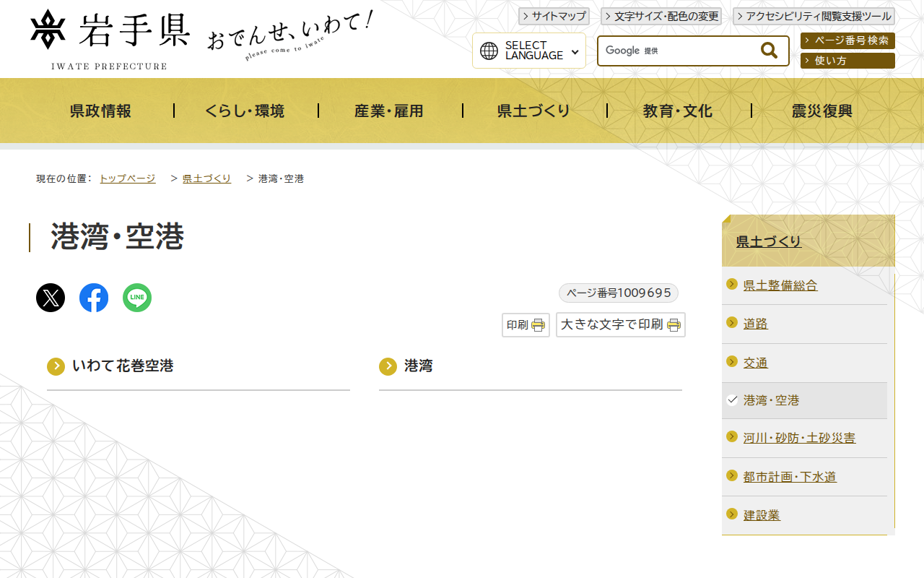Click the bullet icon beside 建設業
924x578 pixels.
(x=732, y=514)
